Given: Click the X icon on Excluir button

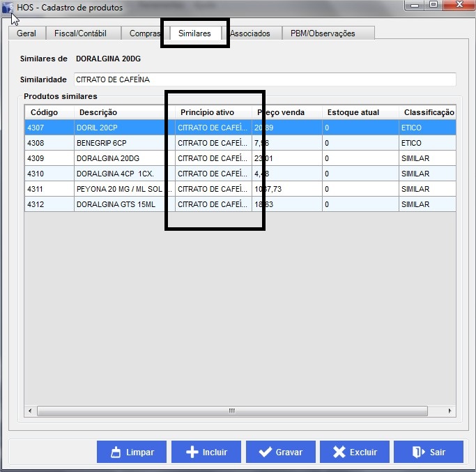Looking at the screenshot, I should click(339, 452).
